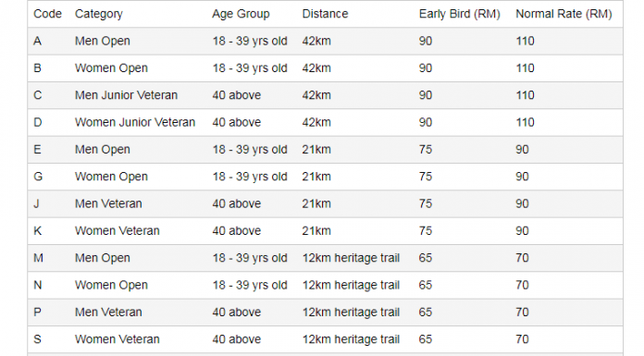Select code A in the first row
This screenshot has height=356, width=644.
point(37,41)
